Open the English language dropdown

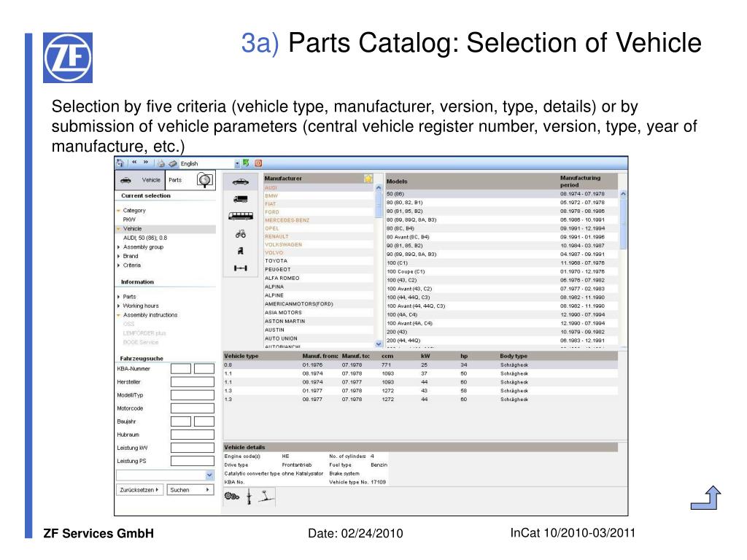pos(237,164)
